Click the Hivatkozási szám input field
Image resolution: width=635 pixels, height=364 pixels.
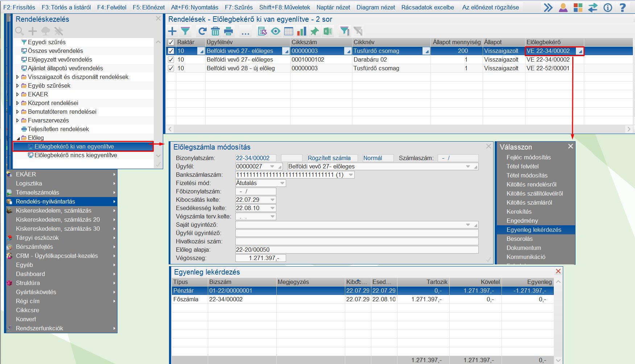[x=356, y=242]
